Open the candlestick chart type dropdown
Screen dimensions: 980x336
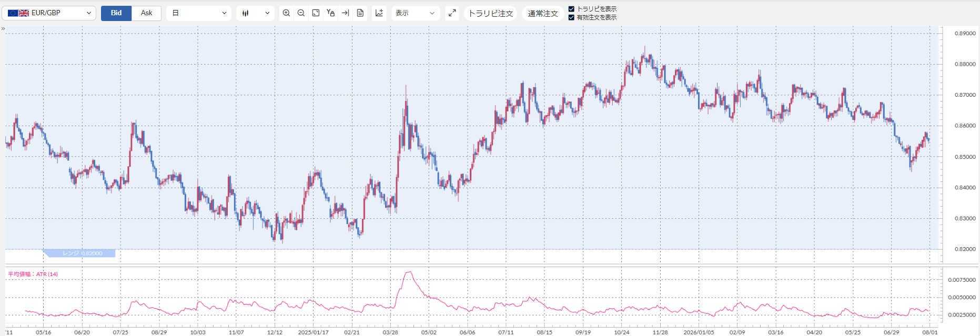[256, 13]
